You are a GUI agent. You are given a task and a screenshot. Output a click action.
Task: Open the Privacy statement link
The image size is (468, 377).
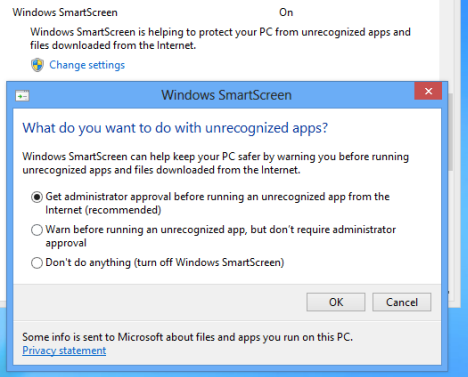(x=64, y=350)
